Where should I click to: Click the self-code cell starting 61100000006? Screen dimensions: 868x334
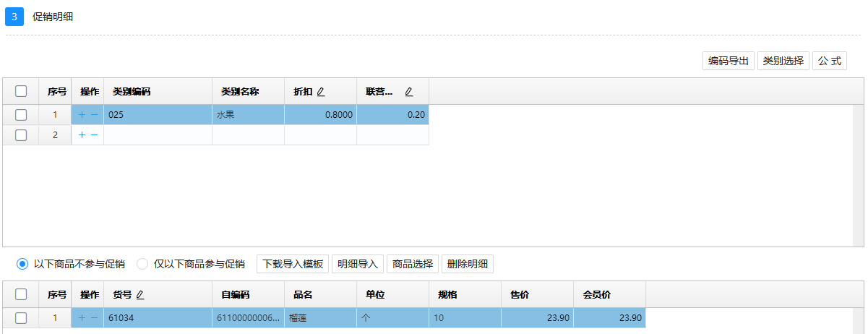(249, 317)
